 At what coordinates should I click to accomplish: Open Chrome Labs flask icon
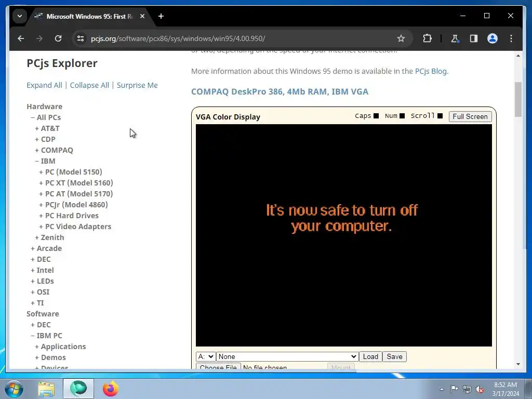(455, 38)
